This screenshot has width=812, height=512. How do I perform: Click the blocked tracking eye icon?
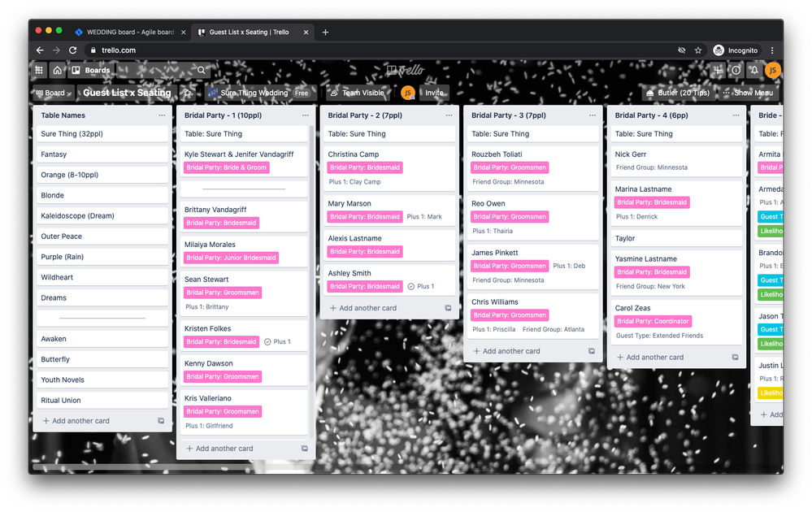coord(681,50)
